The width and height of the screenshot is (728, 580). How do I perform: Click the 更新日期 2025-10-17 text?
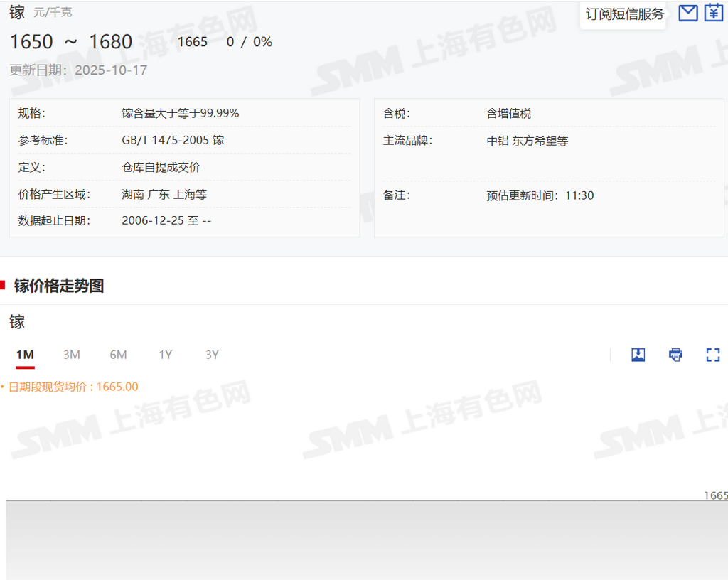(x=78, y=70)
